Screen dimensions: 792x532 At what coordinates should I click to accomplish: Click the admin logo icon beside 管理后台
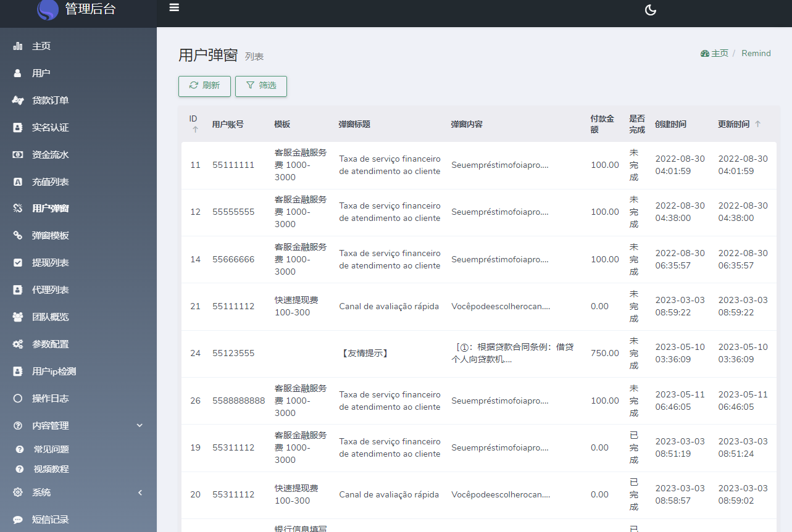[x=48, y=10]
